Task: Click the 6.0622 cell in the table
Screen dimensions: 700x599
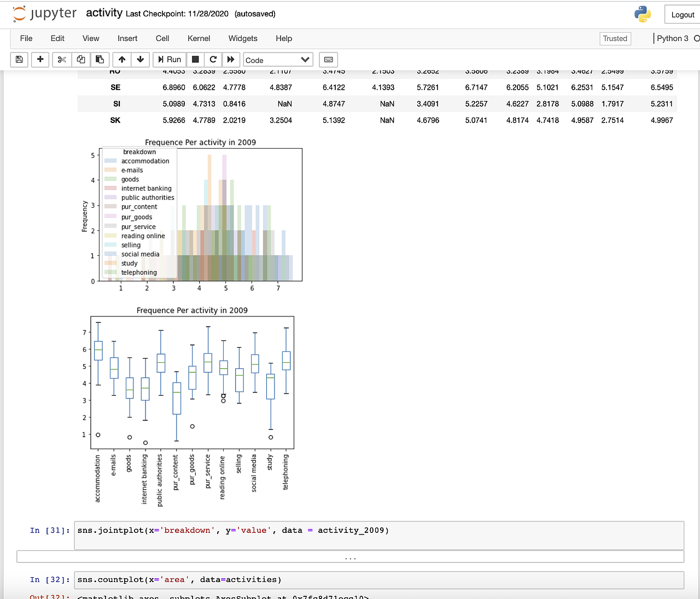Action: [x=204, y=87]
